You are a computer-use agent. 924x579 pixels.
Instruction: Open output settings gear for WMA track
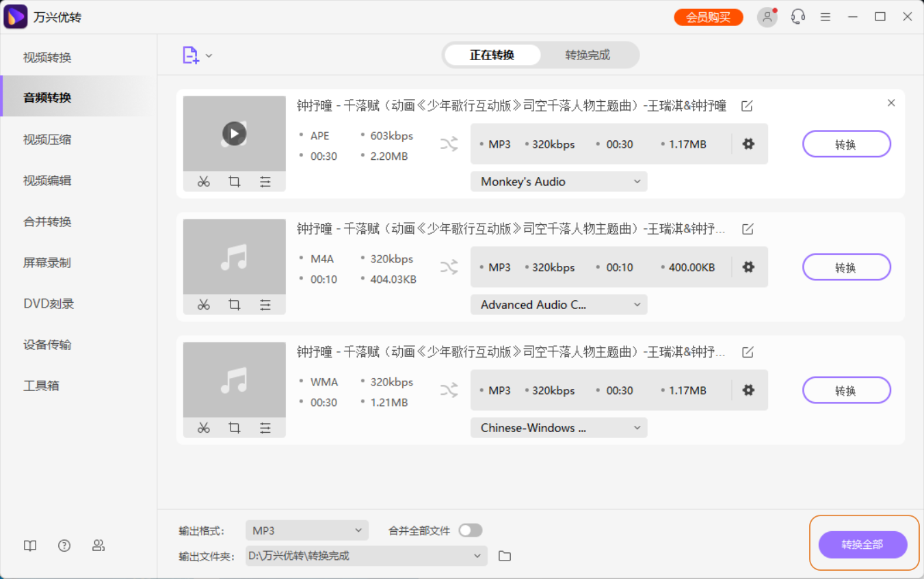pos(749,390)
